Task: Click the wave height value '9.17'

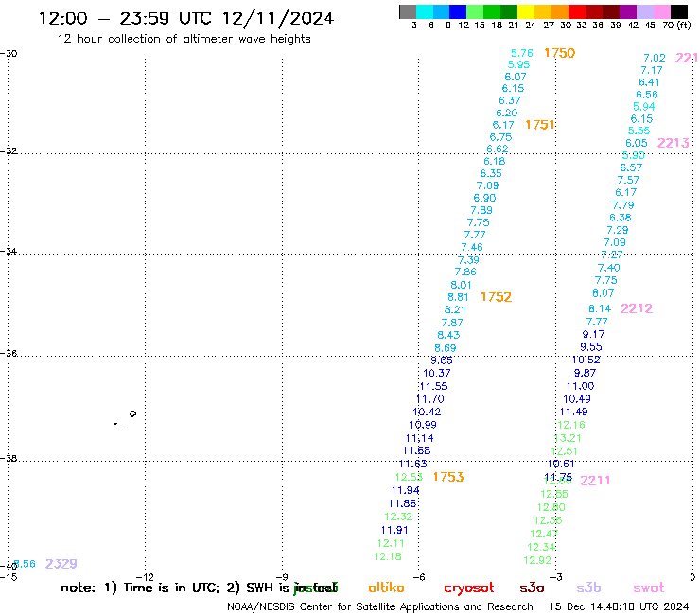Action: click(593, 334)
